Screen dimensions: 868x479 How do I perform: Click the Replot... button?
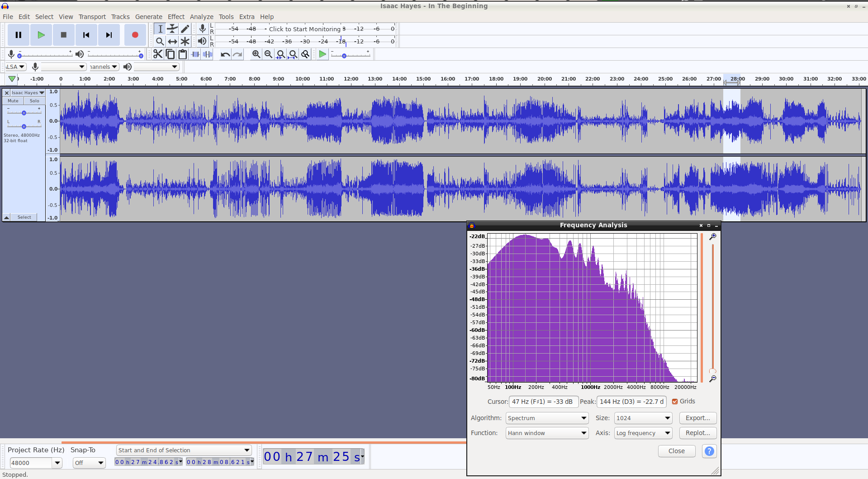point(698,433)
